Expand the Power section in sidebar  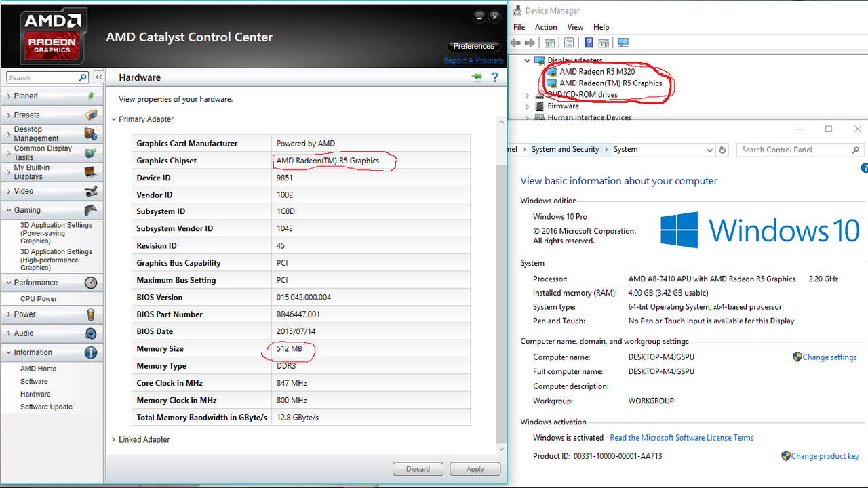click(9, 314)
